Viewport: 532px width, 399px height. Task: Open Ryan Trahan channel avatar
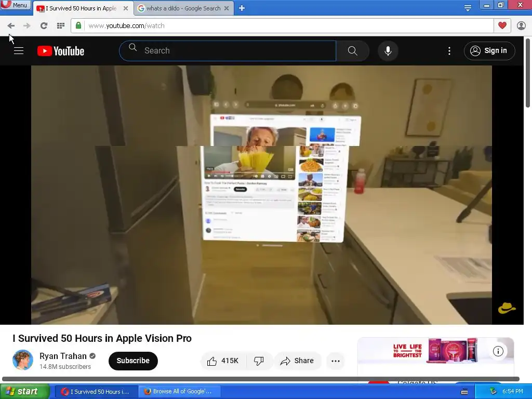pyautogui.click(x=23, y=360)
